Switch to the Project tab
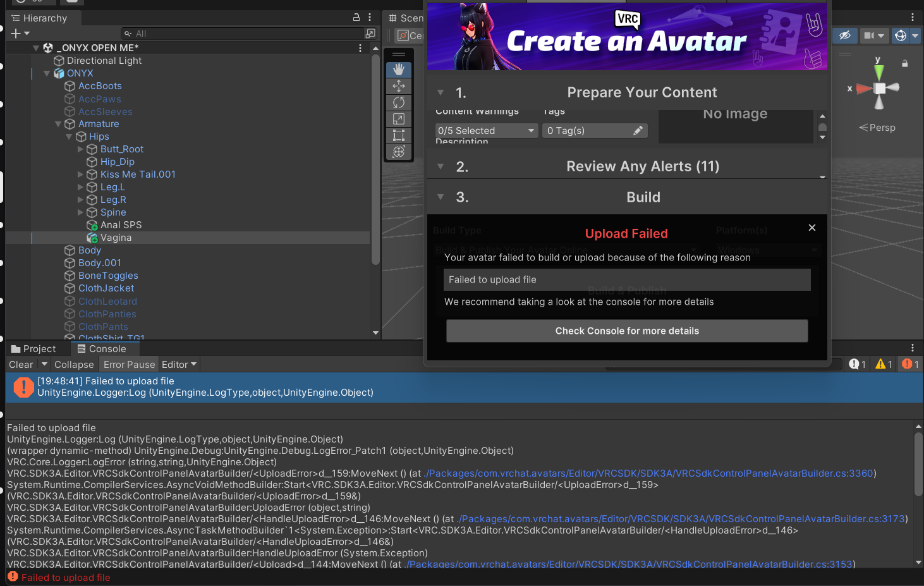The height and width of the screenshot is (586, 924). point(34,349)
